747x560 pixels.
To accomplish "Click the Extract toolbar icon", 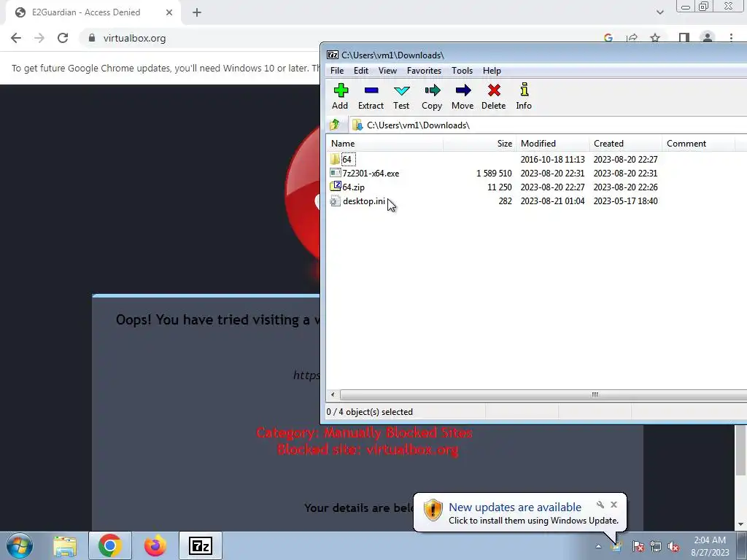I will (x=371, y=97).
